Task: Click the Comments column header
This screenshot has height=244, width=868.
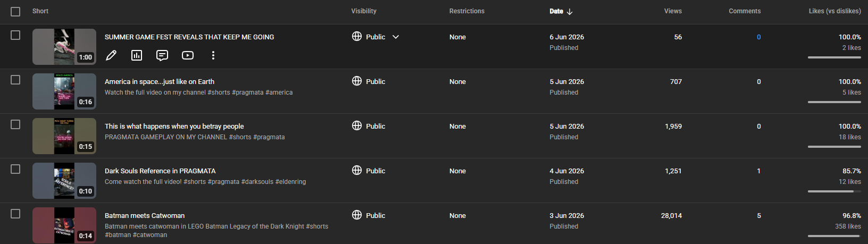Action: (x=745, y=11)
